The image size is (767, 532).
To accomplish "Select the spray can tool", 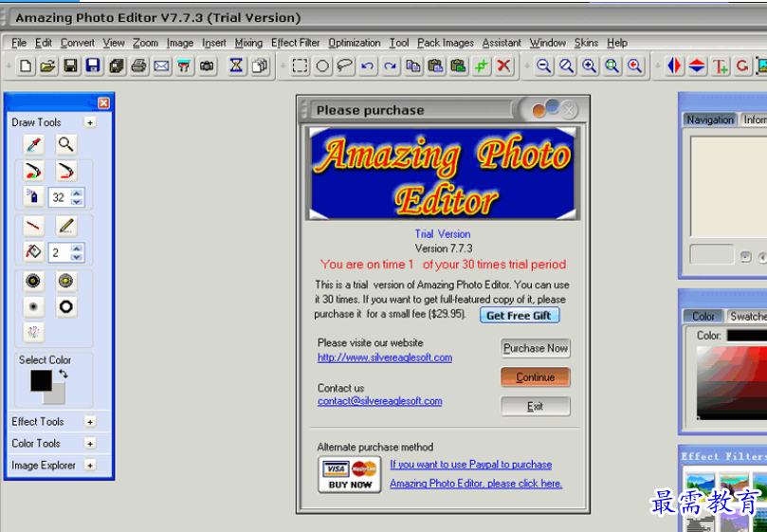I will coord(33,196).
